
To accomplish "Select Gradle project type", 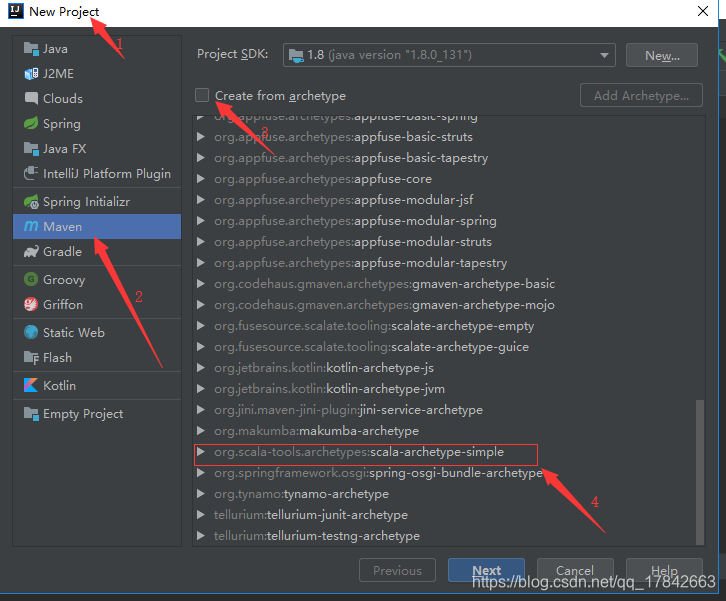I will (97, 251).
